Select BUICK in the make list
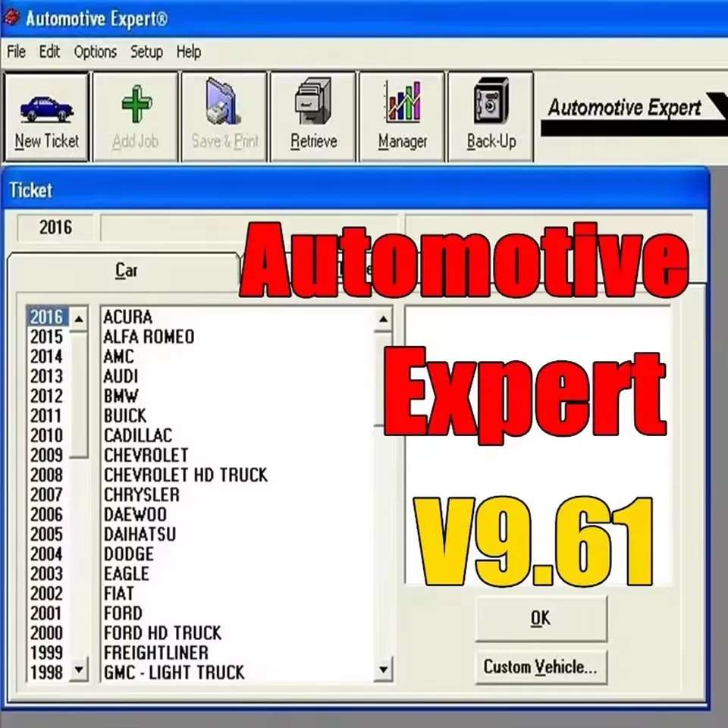Image resolution: width=728 pixels, height=728 pixels. click(125, 416)
